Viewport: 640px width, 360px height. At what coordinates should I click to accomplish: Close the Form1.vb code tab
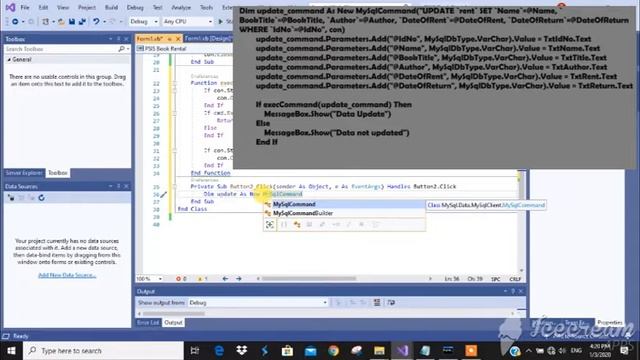(178, 38)
